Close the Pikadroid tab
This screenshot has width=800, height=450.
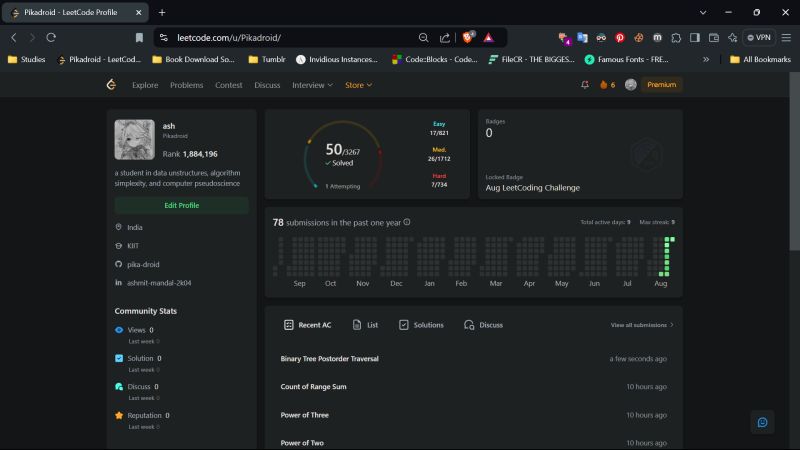pos(138,12)
